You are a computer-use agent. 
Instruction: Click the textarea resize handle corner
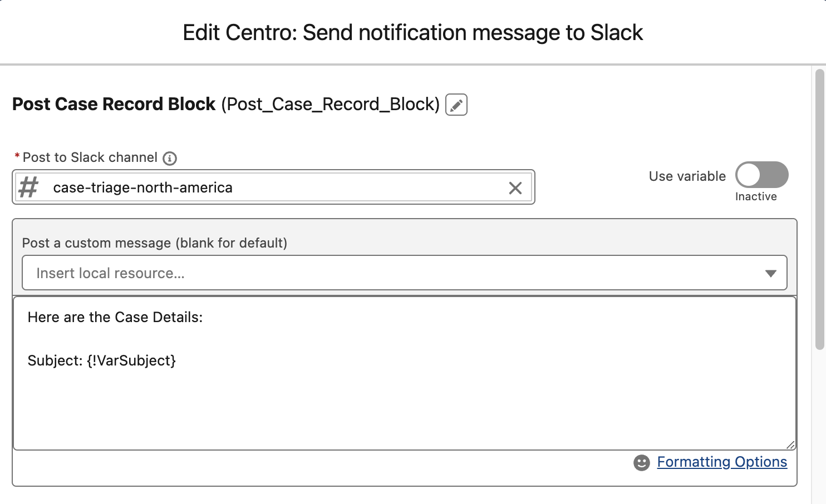pyautogui.click(x=790, y=444)
